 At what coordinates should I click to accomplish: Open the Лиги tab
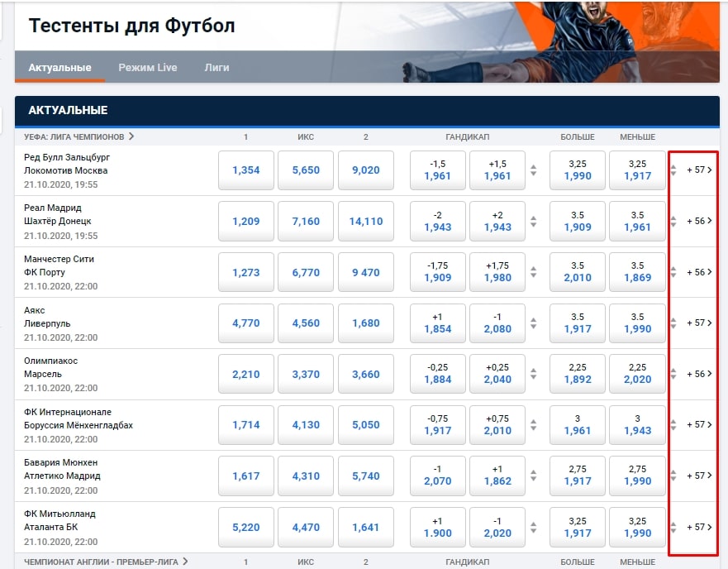point(216,68)
